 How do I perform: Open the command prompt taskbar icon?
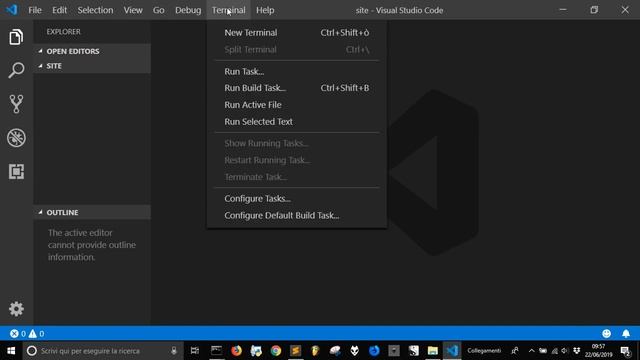(x=216, y=351)
